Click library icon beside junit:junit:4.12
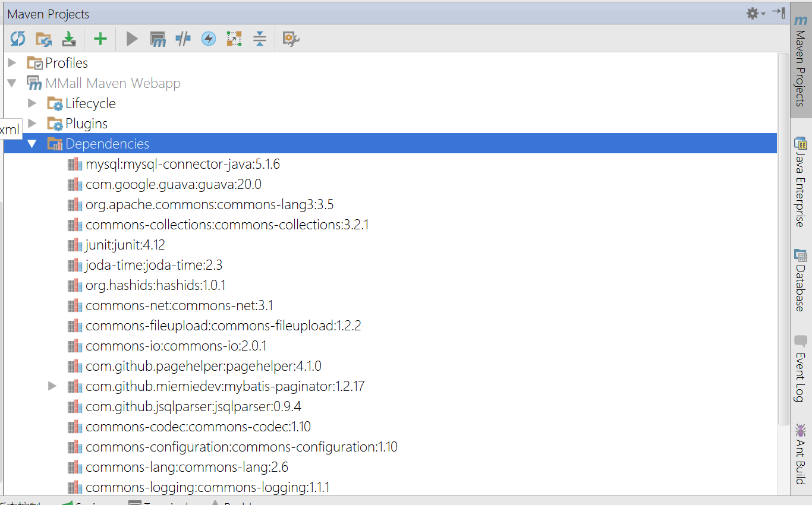Viewport: 812px width, 505px height. click(x=75, y=245)
